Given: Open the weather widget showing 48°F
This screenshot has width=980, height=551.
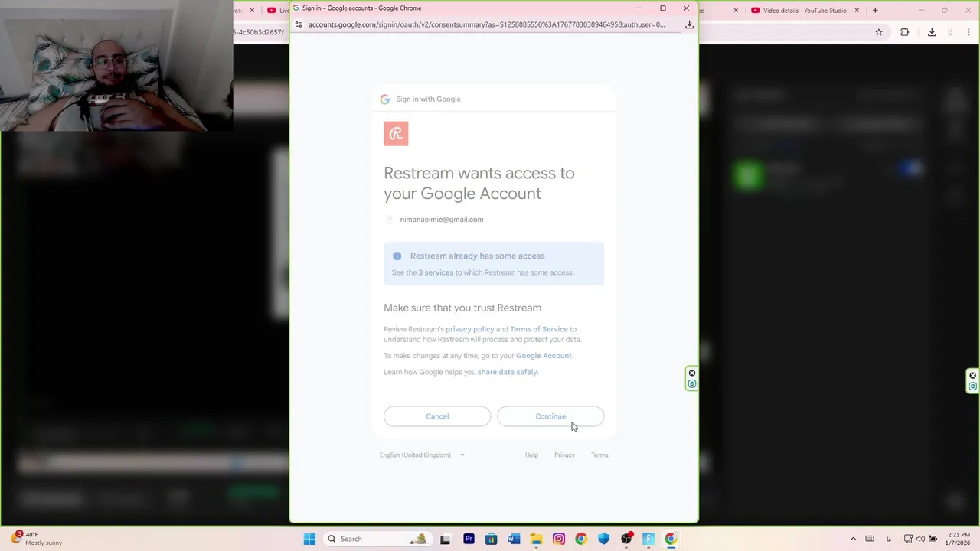Looking at the screenshot, I should pyautogui.click(x=37, y=539).
